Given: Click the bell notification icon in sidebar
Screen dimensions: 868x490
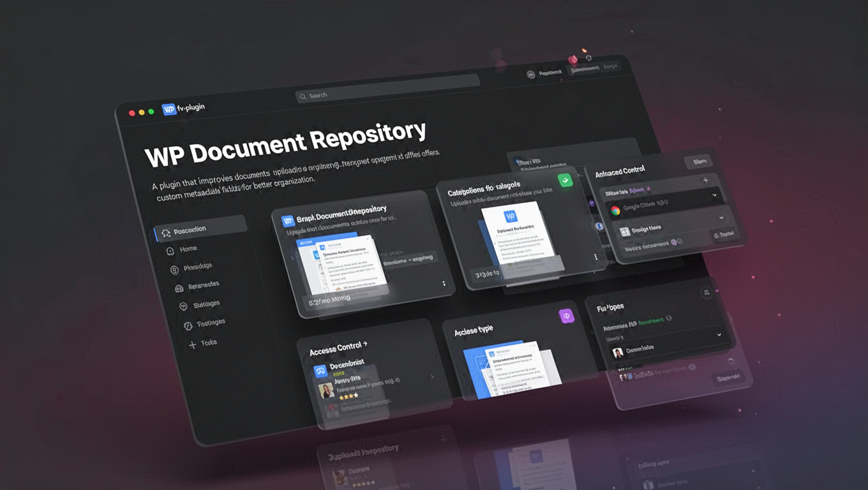Looking at the screenshot, I should [x=170, y=250].
